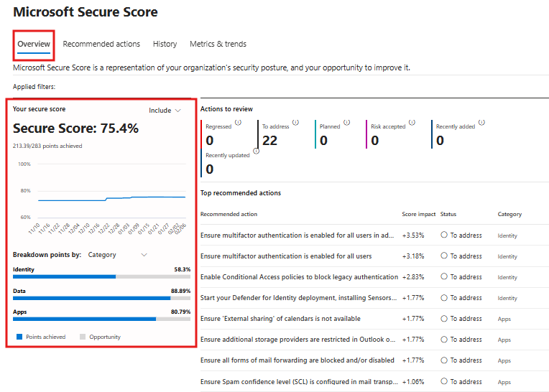The height and width of the screenshot is (392, 549).
Task: Open the Defender for Identity deployment action
Action: (298, 298)
